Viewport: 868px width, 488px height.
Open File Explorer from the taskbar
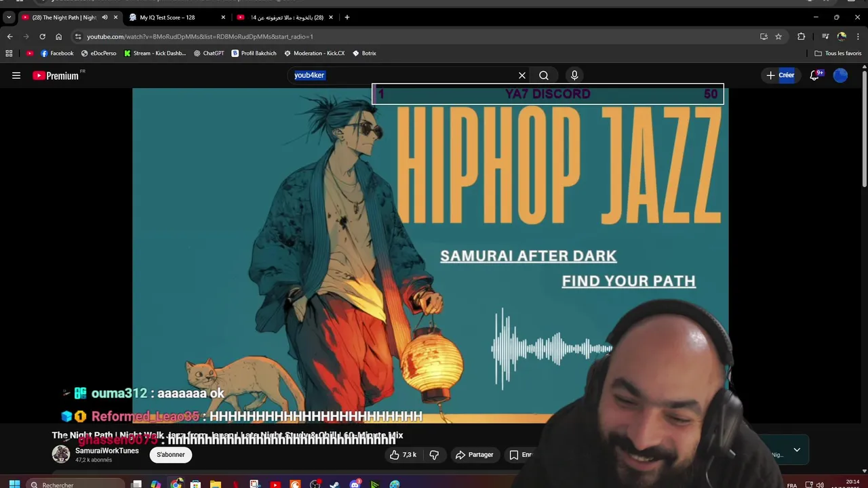coord(216,484)
